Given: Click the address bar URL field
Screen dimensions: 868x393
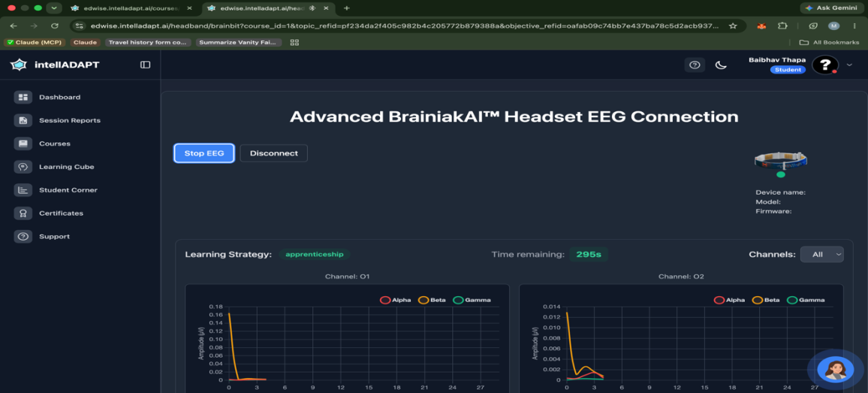Looking at the screenshot, I should click(405, 26).
